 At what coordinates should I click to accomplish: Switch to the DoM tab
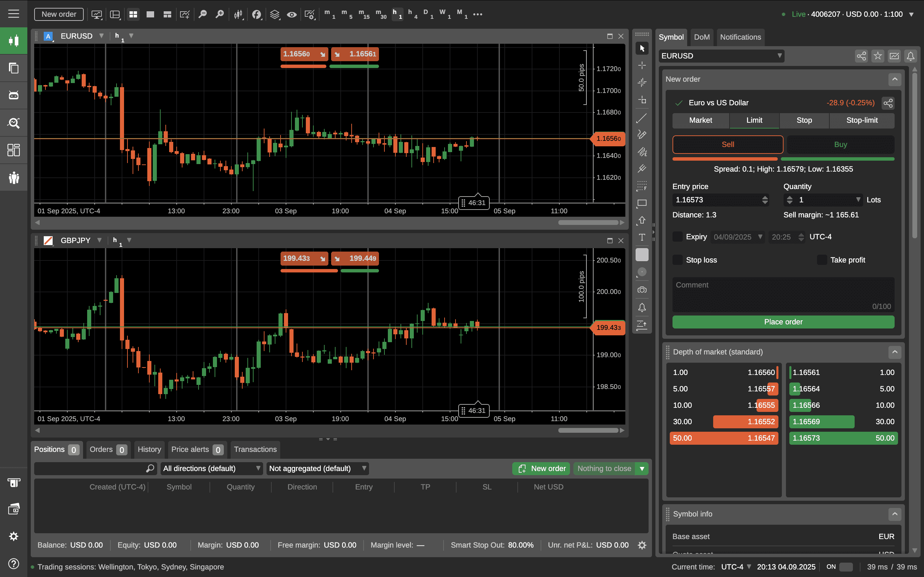point(701,37)
